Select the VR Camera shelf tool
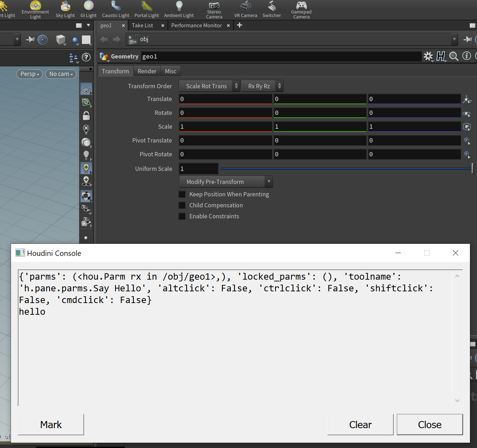 [x=245, y=10]
